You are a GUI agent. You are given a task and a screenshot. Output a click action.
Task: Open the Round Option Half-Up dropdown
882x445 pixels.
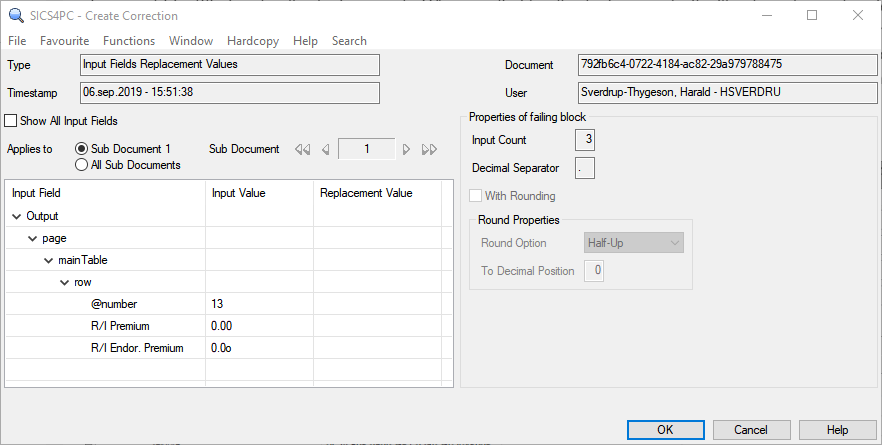click(633, 243)
